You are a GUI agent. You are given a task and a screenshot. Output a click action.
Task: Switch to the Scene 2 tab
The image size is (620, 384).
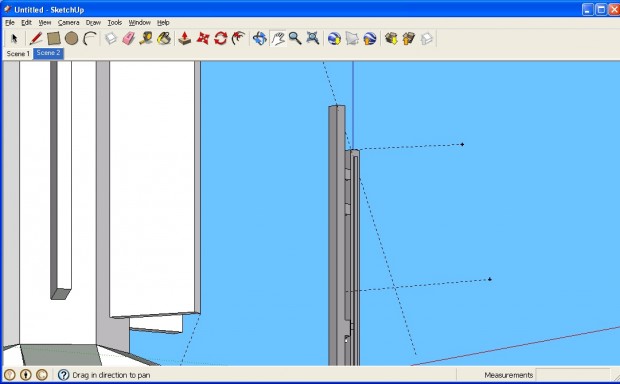[x=49, y=53]
